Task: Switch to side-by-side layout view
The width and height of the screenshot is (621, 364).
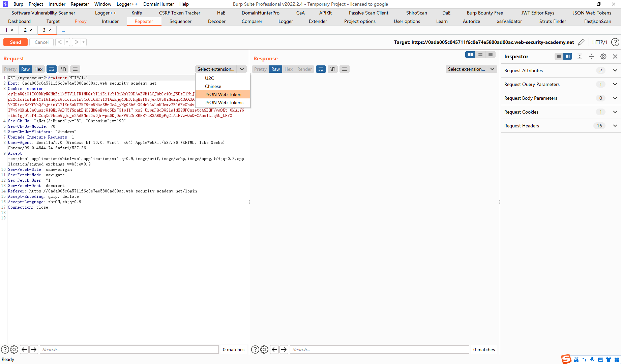Action: (x=470, y=55)
